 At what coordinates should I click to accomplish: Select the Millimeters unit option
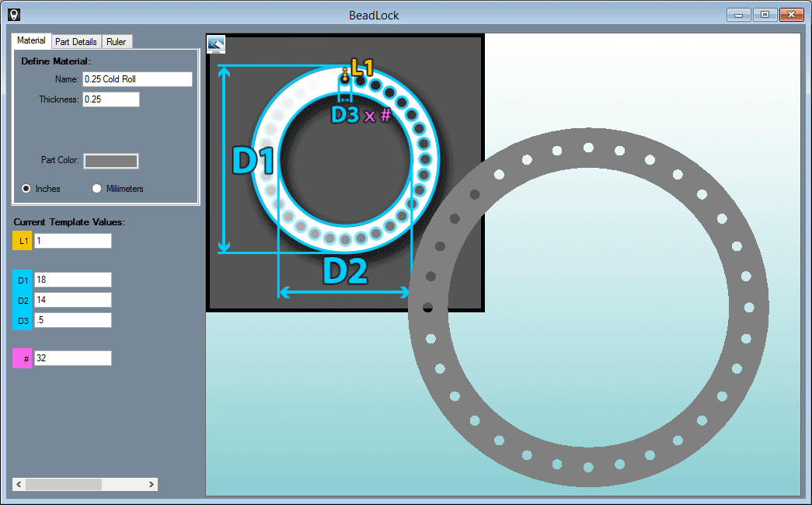97,189
